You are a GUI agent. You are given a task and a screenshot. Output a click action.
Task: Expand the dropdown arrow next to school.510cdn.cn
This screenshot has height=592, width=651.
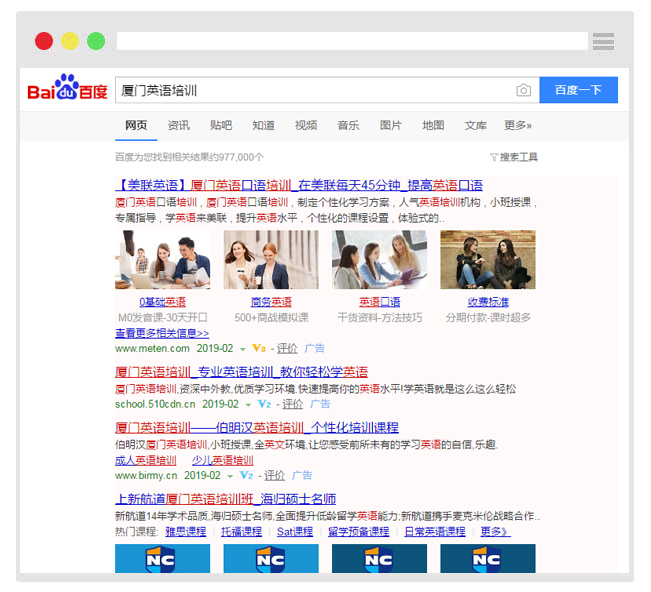click(247, 405)
